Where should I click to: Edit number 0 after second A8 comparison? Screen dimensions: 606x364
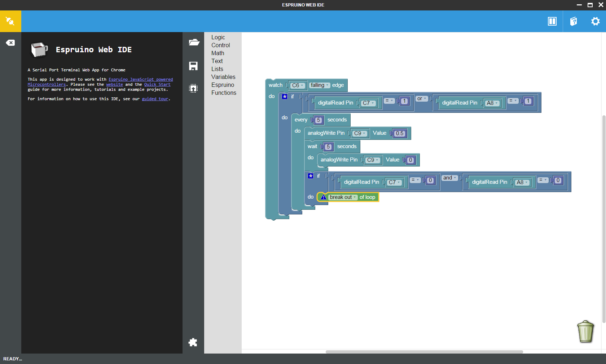(558, 181)
